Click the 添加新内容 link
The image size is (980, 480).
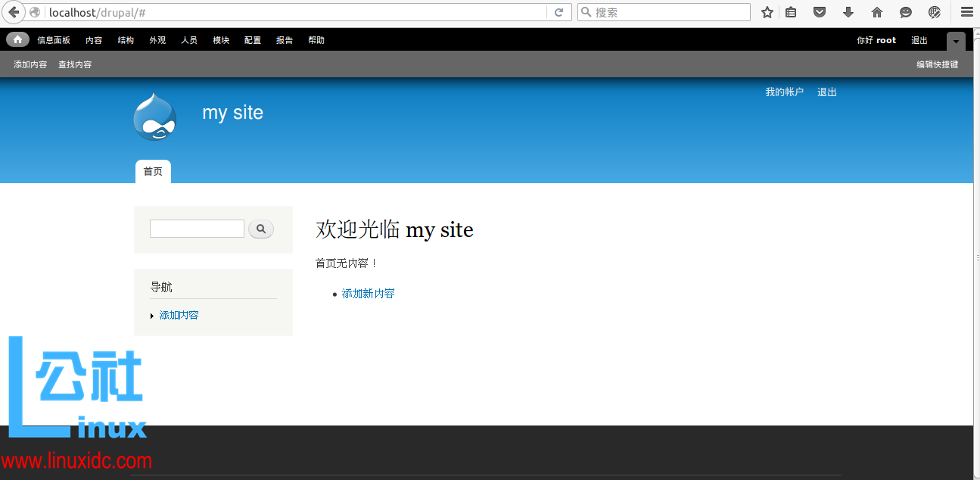(x=368, y=293)
